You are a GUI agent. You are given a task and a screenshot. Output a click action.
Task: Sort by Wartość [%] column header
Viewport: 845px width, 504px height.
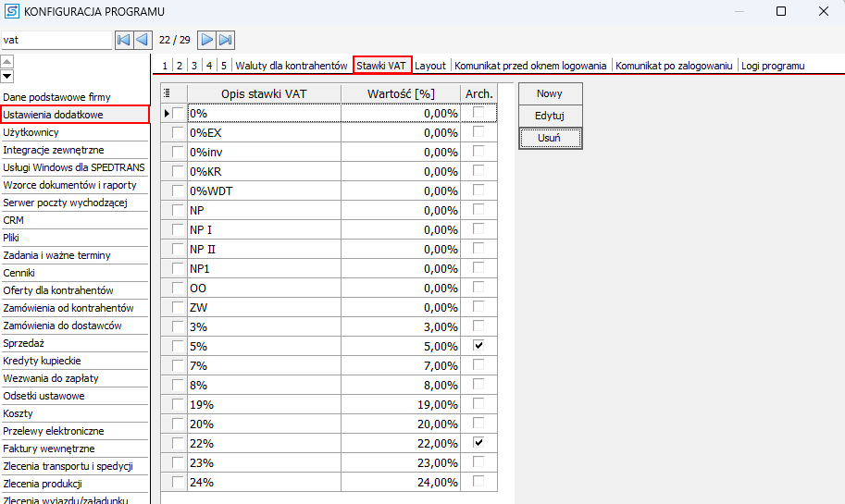[401, 93]
